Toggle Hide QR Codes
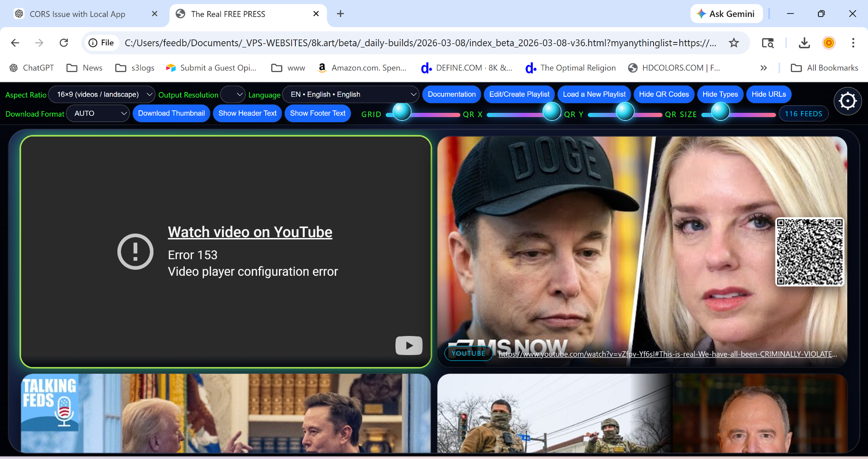The width and height of the screenshot is (868, 459). click(664, 94)
